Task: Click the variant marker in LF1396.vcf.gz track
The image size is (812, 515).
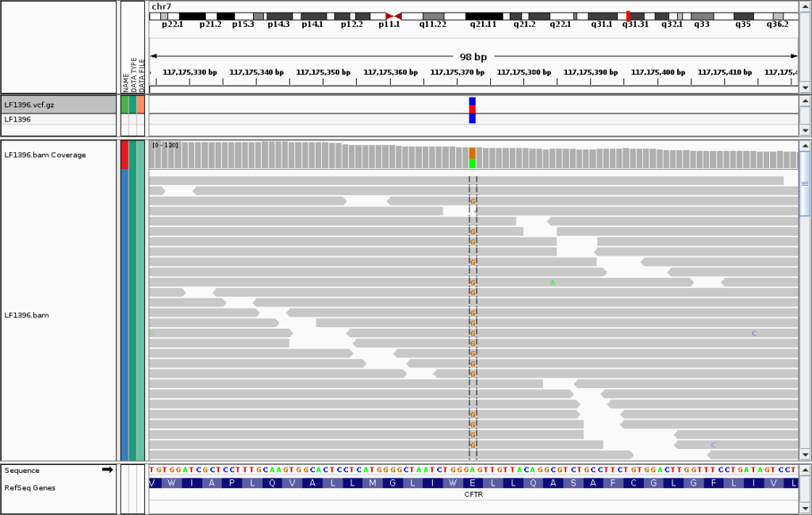Action: [x=472, y=105]
